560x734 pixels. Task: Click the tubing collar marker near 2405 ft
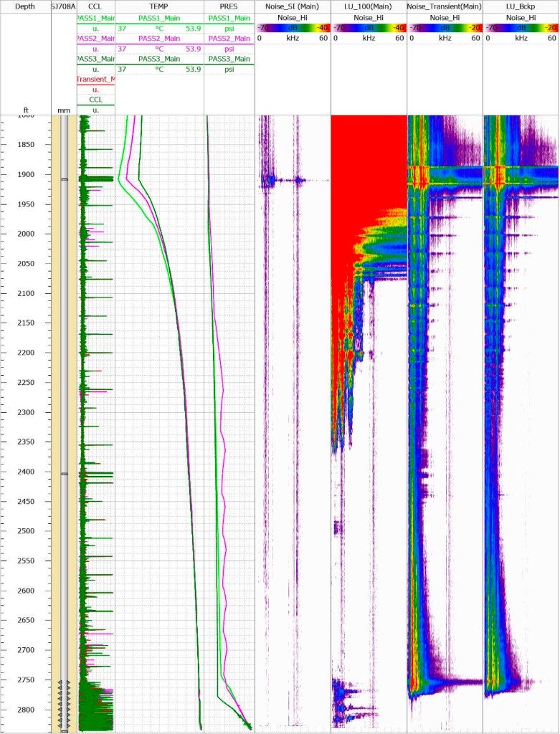64,475
